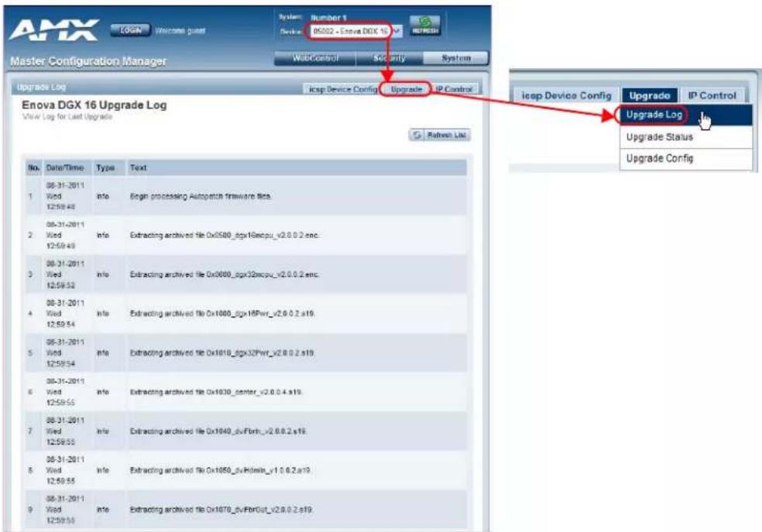Image resolution: width=762 pixels, height=532 pixels.
Task: Open the icsp Device Config tab
Action: [342, 89]
